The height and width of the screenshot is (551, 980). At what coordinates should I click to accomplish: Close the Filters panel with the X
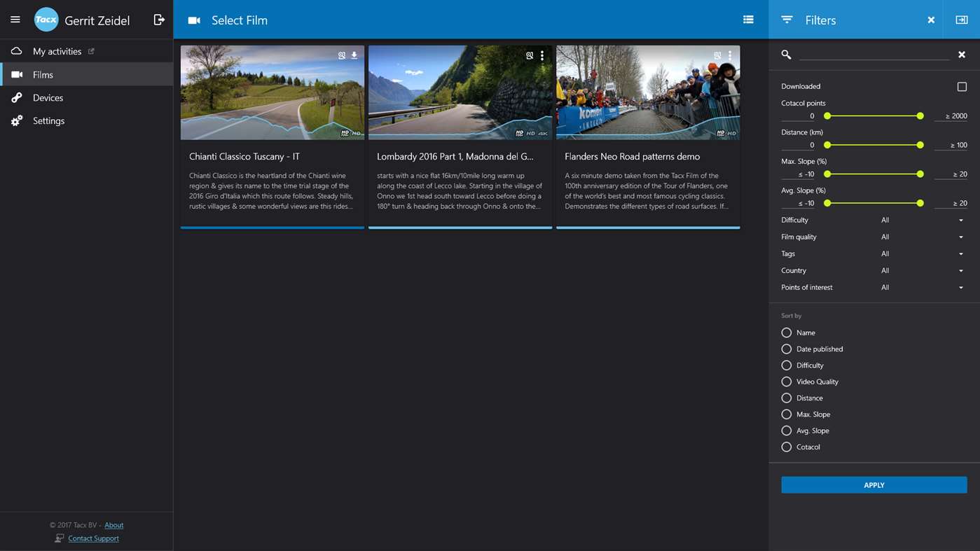(x=931, y=20)
